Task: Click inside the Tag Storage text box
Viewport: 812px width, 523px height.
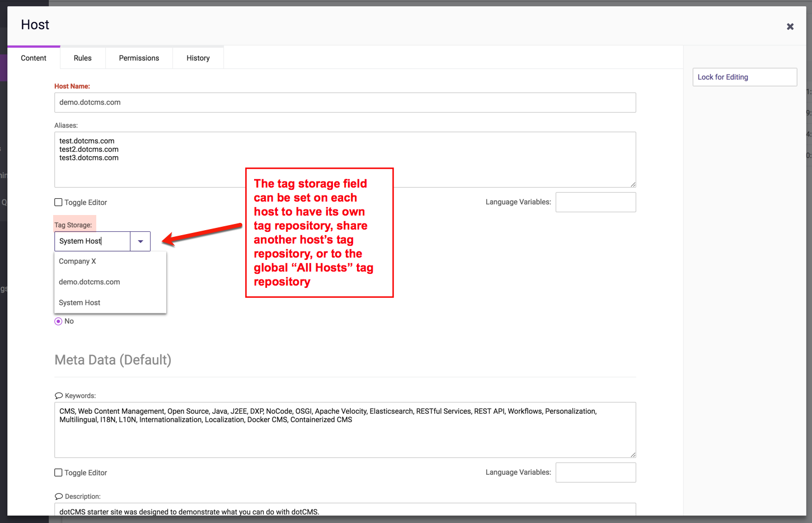Action: tap(92, 241)
